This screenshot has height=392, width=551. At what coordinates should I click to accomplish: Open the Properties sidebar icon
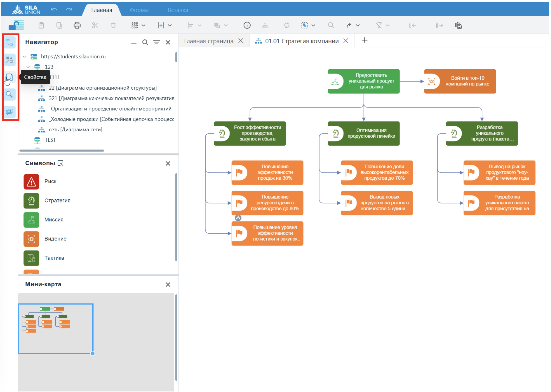tap(10, 77)
